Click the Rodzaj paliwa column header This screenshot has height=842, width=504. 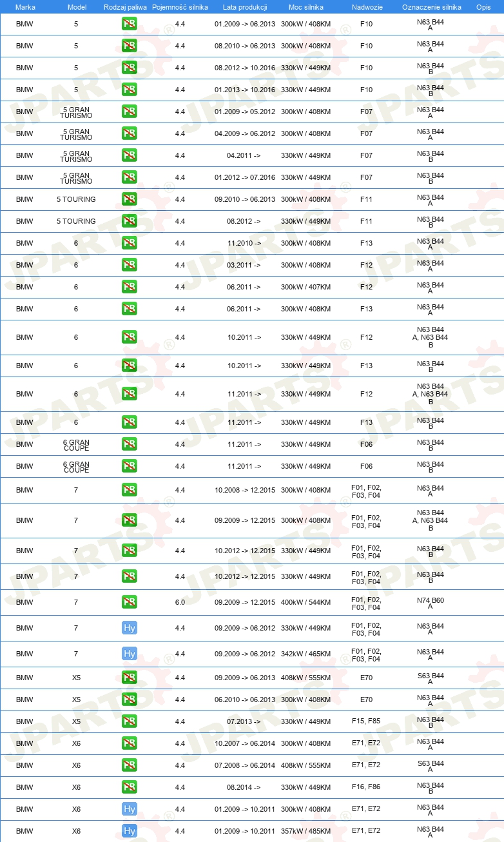point(125,7)
